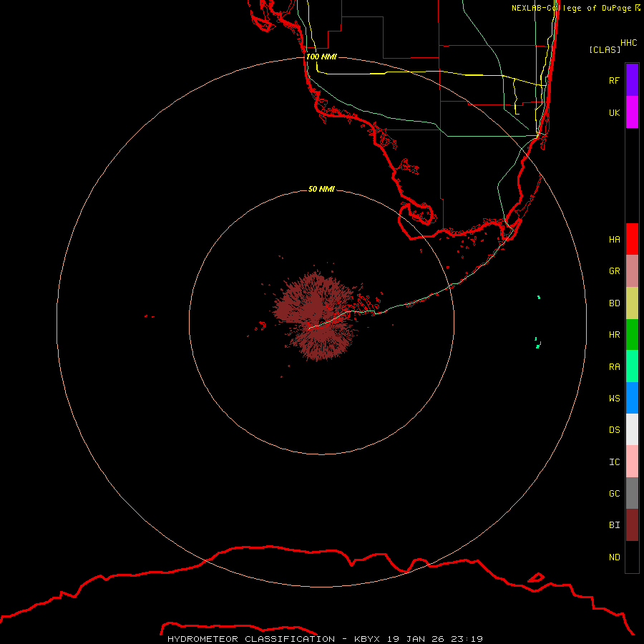Image resolution: width=644 pixels, height=644 pixels.
Task: Click the HHC product code label
Action: point(628,43)
